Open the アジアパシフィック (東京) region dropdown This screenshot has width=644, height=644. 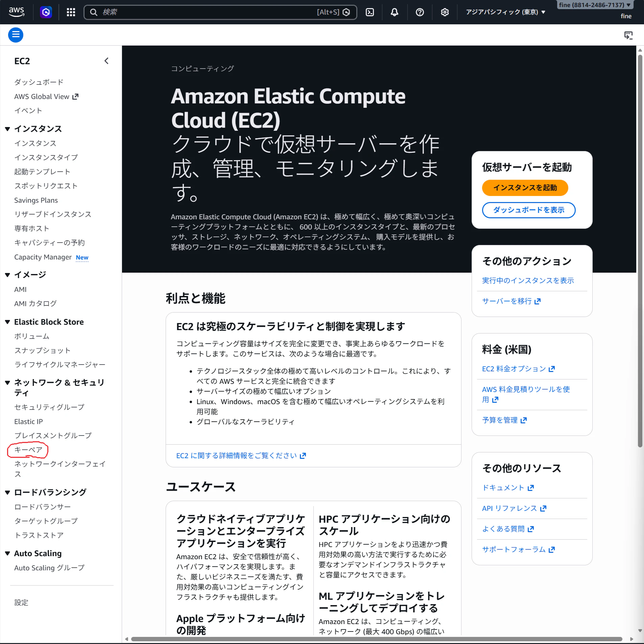[x=505, y=12]
